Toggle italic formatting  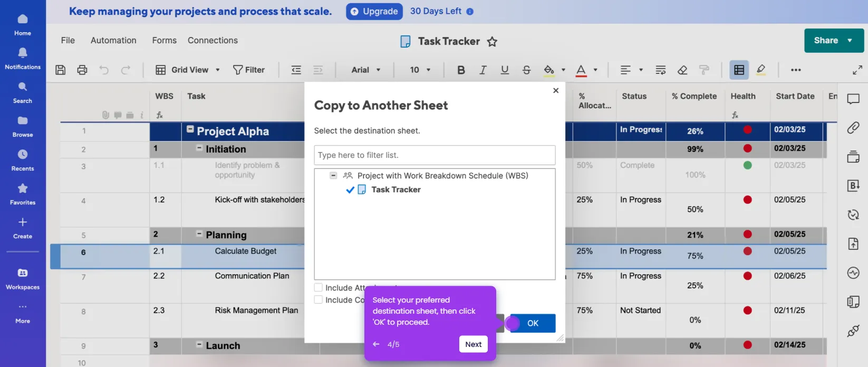click(x=483, y=70)
